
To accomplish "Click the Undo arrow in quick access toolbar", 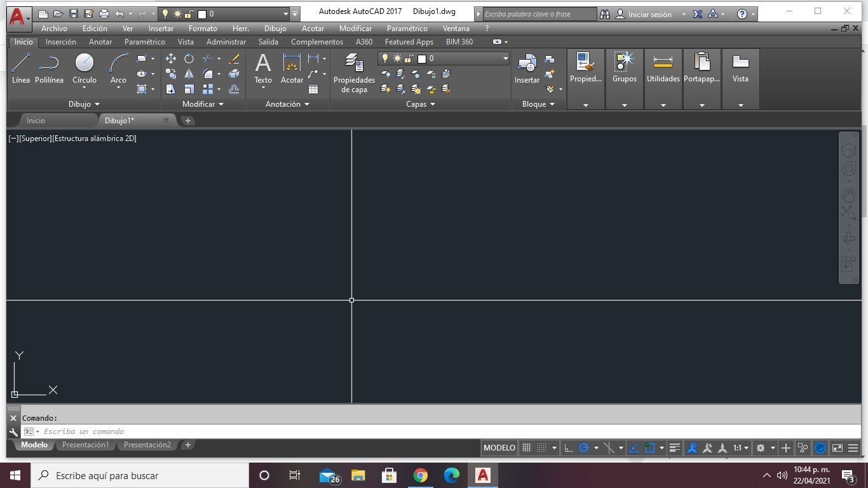I will [x=119, y=14].
